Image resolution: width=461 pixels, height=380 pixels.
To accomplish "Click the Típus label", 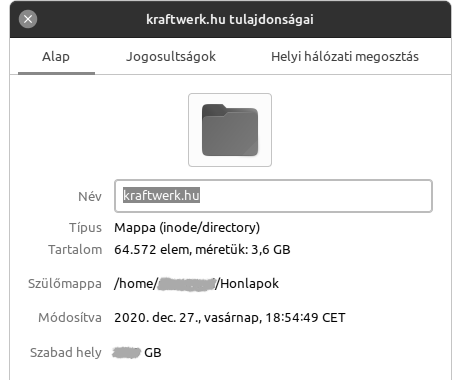I will (x=85, y=228).
